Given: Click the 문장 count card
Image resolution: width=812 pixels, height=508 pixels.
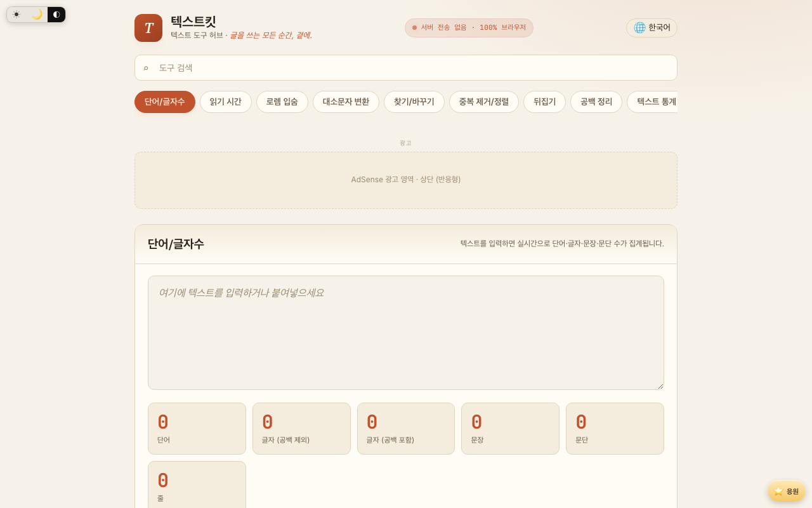Looking at the screenshot, I should pos(510,429).
